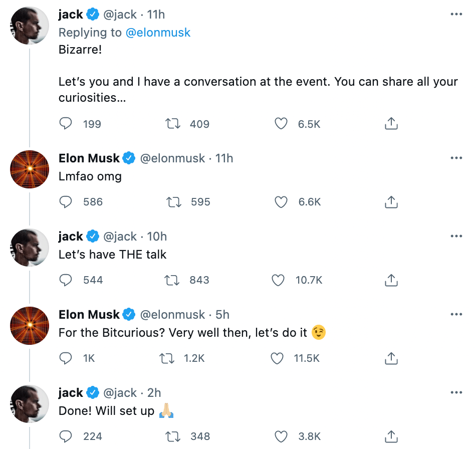The height and width of the screenshot is (449, 476).
Task: Open more options on "Bizarre!" tweet
Action: pos(456,15)
